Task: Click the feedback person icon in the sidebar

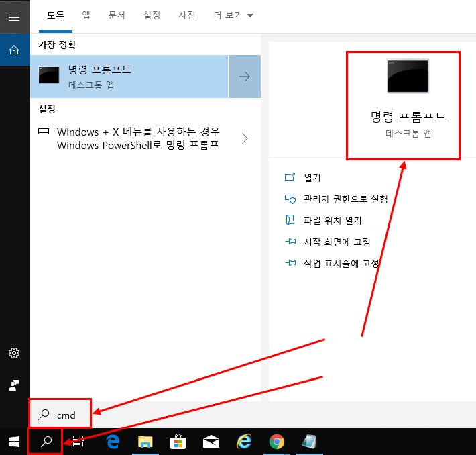Action: [14, 385]
